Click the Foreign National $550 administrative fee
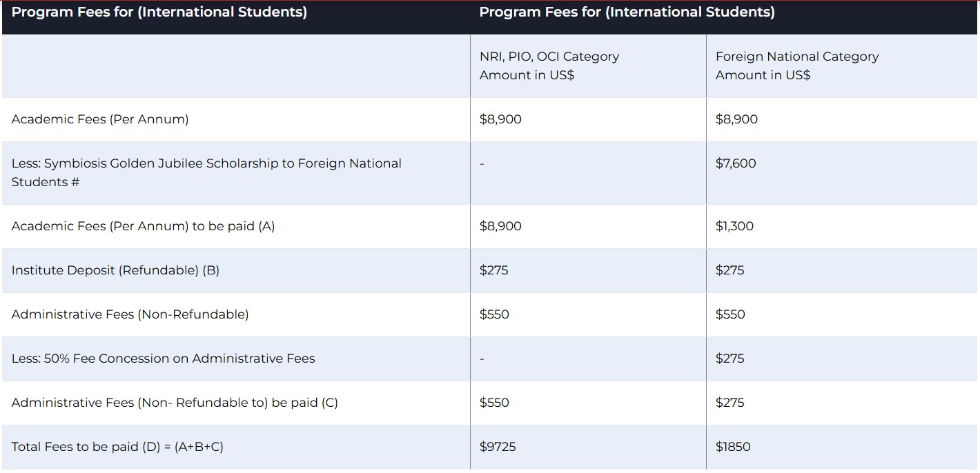Viewport: 980px width, 473px height. point(730,314)
